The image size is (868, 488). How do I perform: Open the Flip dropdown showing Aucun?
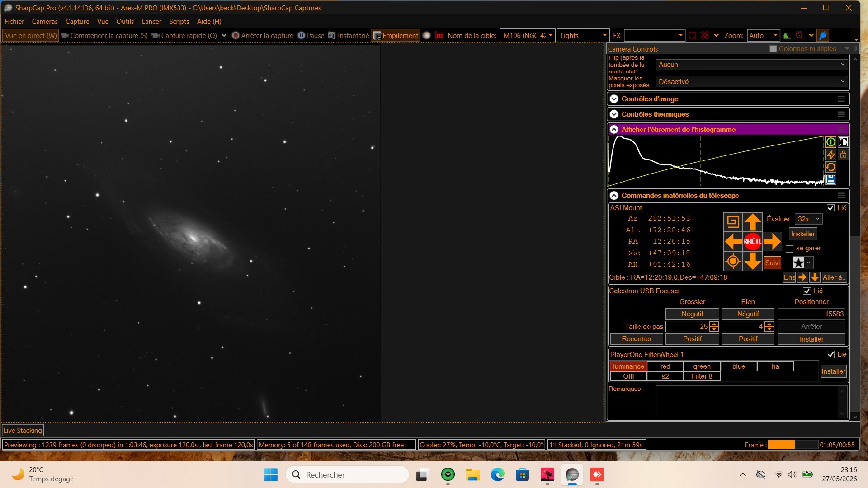pyautogui.click(x=751, y=65)
